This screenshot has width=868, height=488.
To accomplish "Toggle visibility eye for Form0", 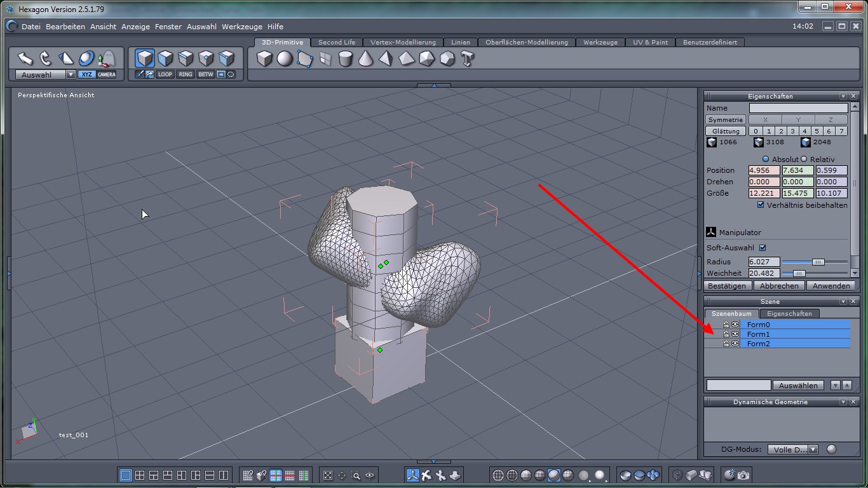I will [x=735, y=325].
